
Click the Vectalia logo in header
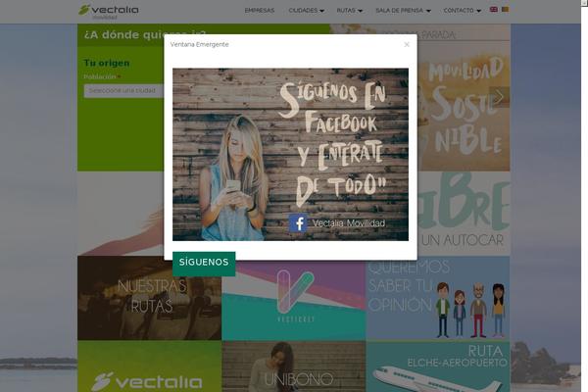[x=109, y=12]
